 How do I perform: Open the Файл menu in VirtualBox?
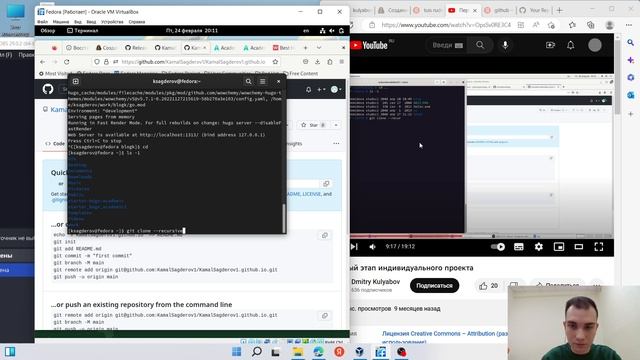click(x=42, y=22)
